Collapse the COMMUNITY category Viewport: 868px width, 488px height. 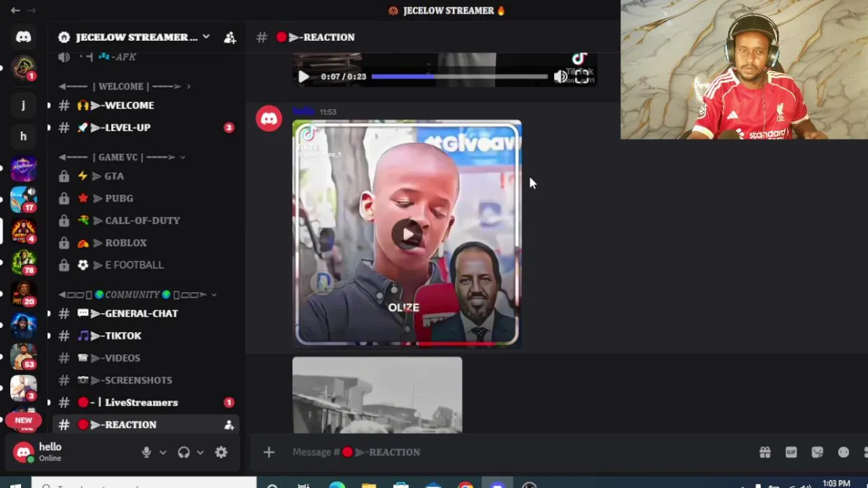[x=138, y=294]
